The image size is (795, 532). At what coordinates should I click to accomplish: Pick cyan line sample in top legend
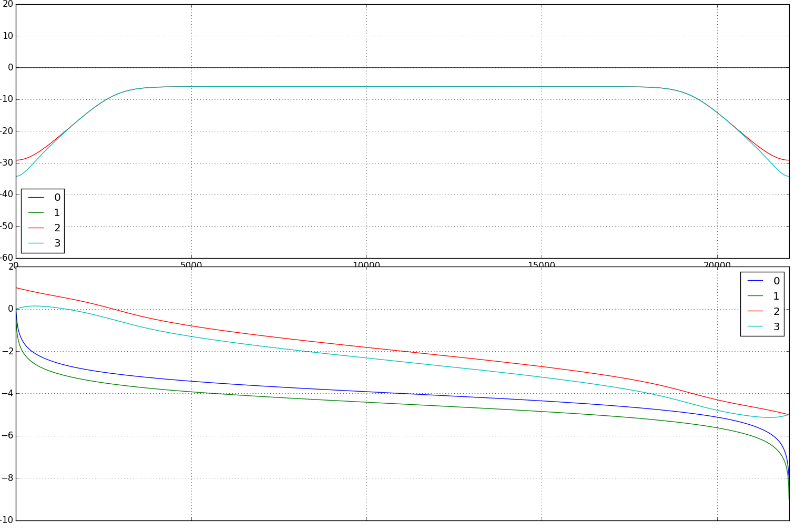(36, 243)
